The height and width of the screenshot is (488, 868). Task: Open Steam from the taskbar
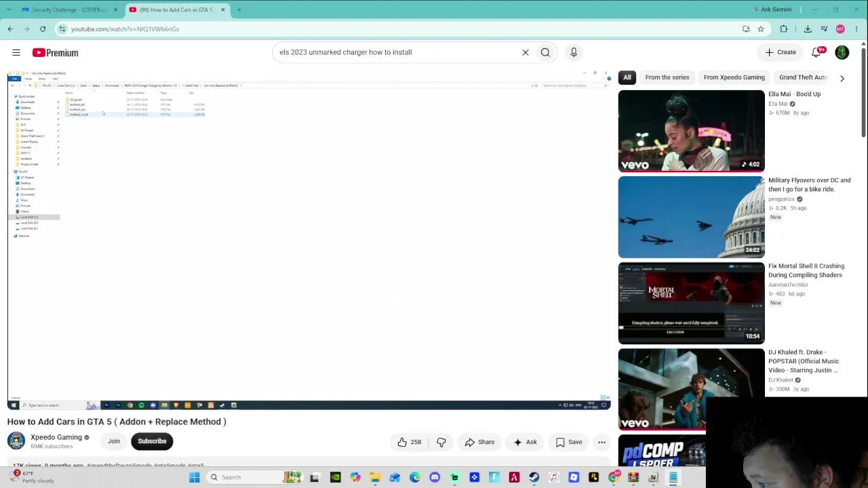(534, 477)
